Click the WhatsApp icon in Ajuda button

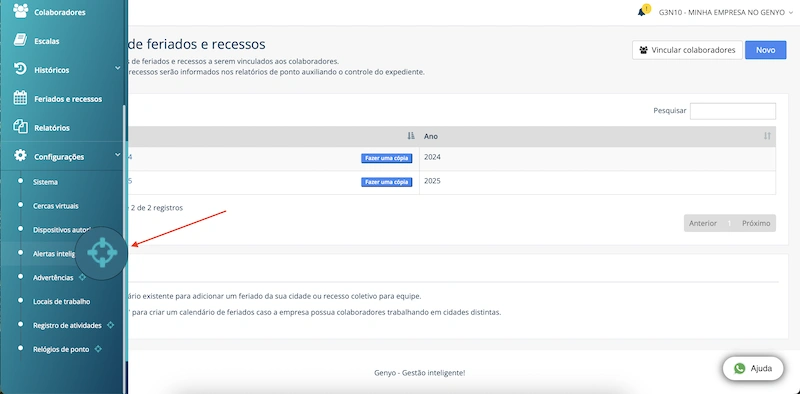click(739, 368)
